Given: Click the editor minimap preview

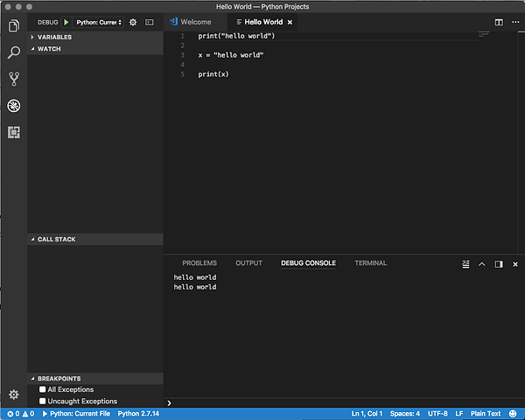Looking at the screenshot, I should click(484, 34).
